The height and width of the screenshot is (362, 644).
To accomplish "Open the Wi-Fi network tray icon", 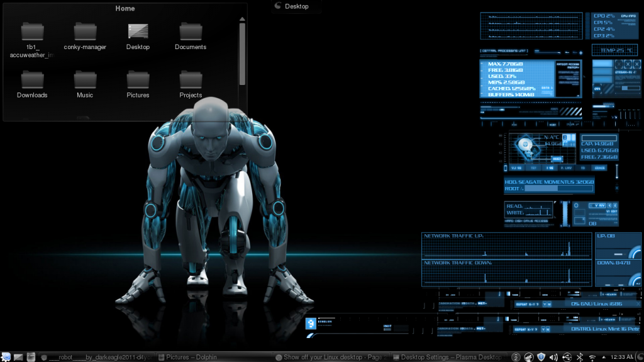I will (x=592, y=358).
